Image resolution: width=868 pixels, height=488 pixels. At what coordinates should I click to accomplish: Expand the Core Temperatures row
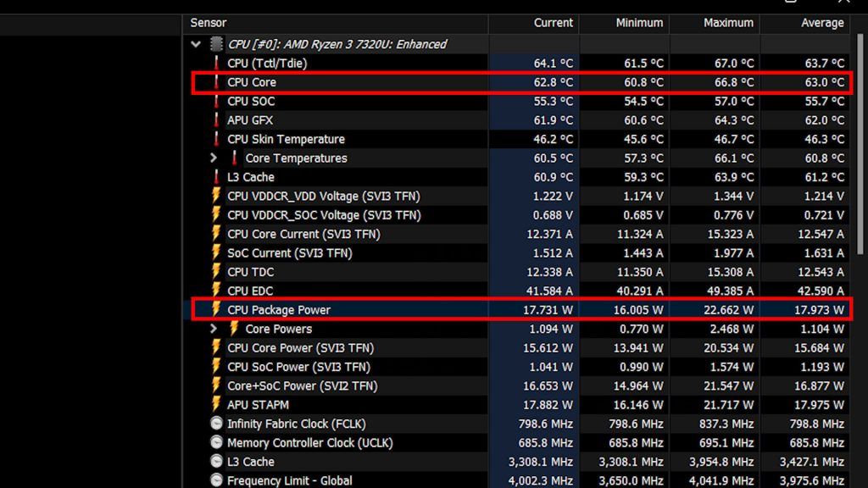[214, 158]
